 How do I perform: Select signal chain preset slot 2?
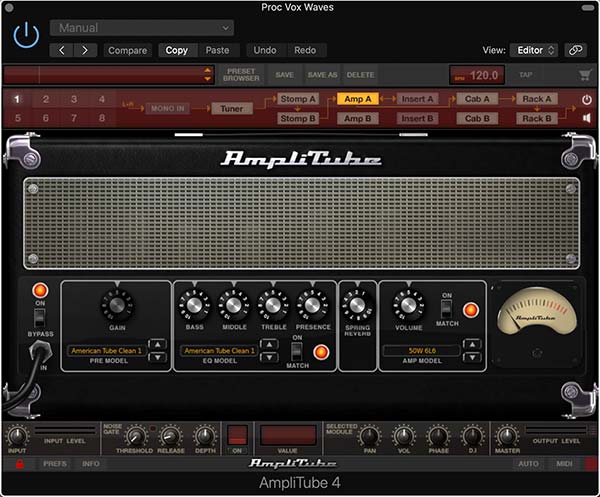click(46, 99)
